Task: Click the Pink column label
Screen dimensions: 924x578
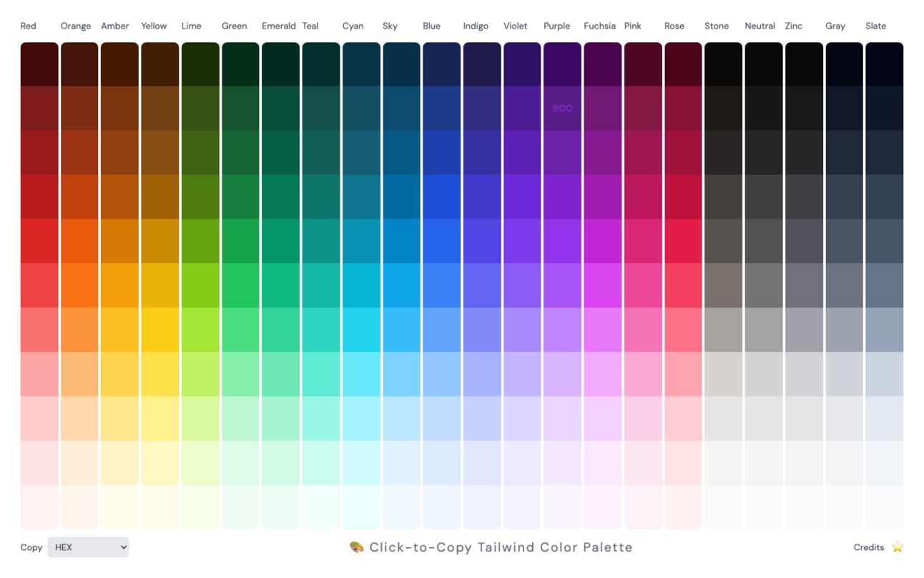Action: (633, 26)
